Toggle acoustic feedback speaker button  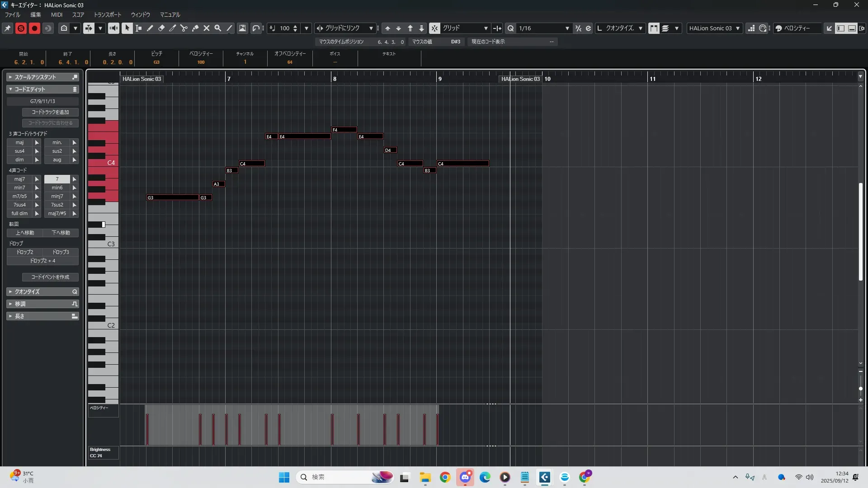pos(113,28)
